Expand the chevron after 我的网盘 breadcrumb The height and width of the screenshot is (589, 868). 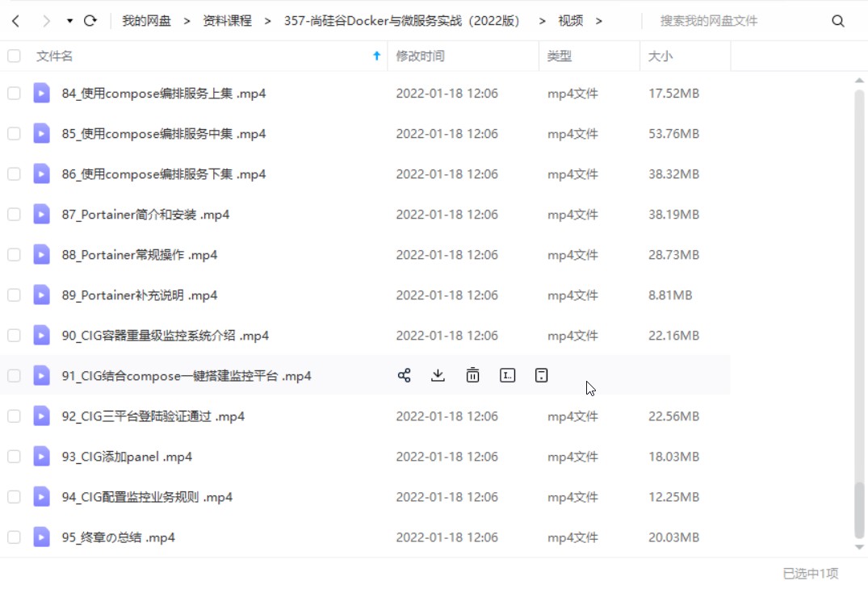pos(187,21)
